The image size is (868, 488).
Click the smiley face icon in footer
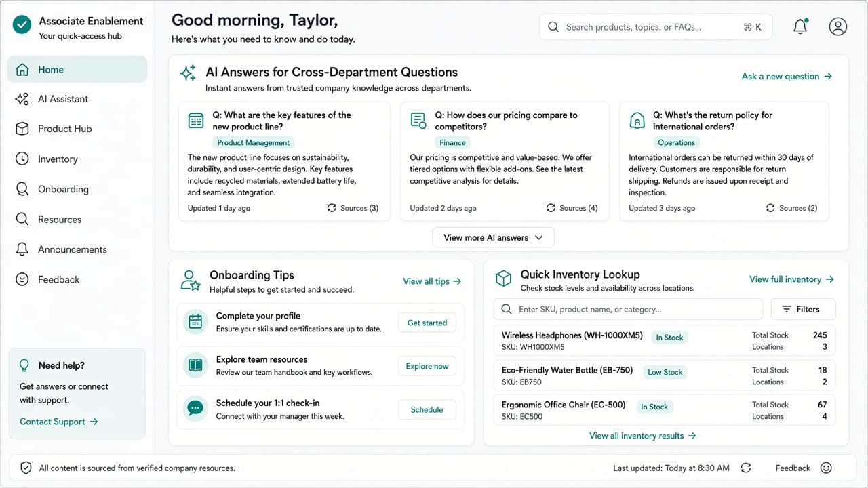[826, 468]
